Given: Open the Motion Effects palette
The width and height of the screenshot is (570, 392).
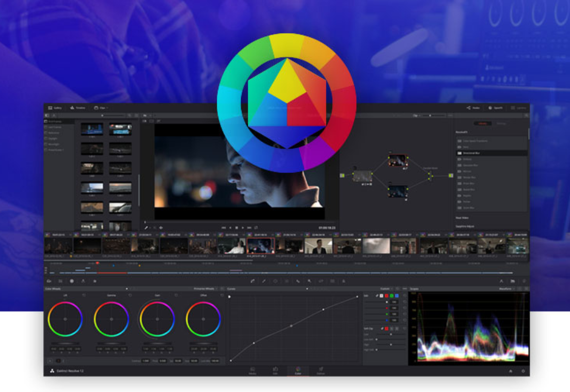Looking at the screenshot, I should coord(95,281).
